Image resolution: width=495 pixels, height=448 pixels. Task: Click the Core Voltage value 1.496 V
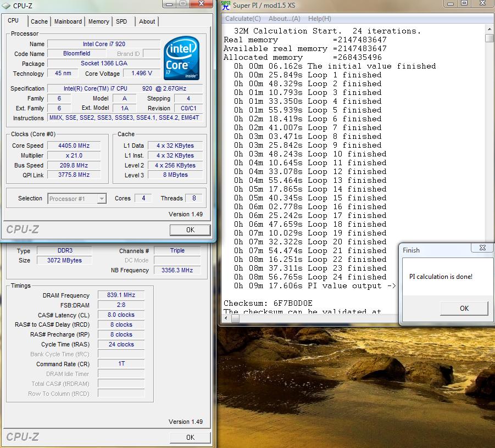point(142,73)
